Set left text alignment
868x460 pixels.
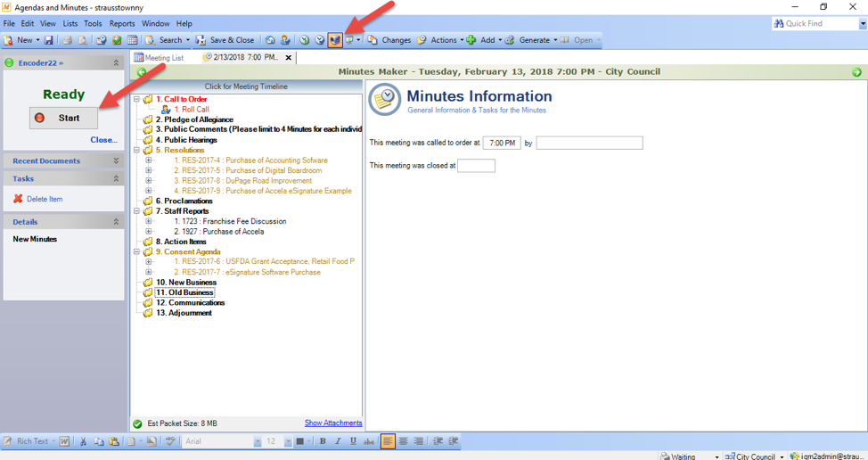pos(388,441)
